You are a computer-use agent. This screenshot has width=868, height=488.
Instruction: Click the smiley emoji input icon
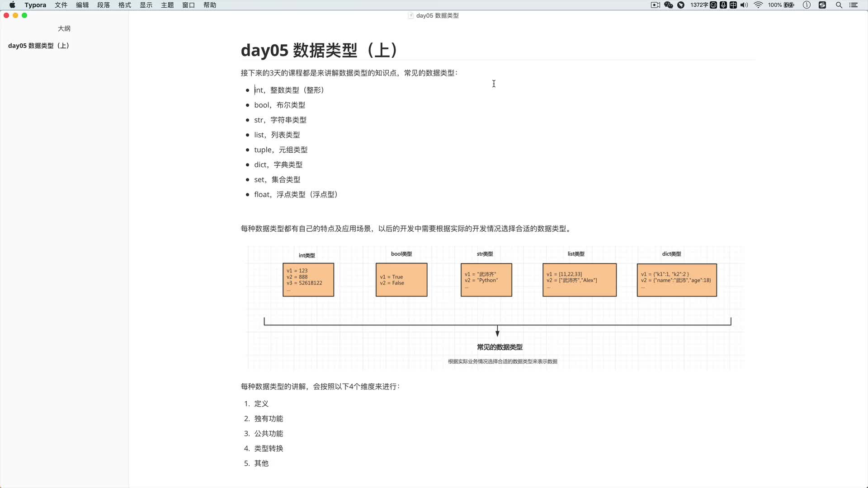coord(713,5)
